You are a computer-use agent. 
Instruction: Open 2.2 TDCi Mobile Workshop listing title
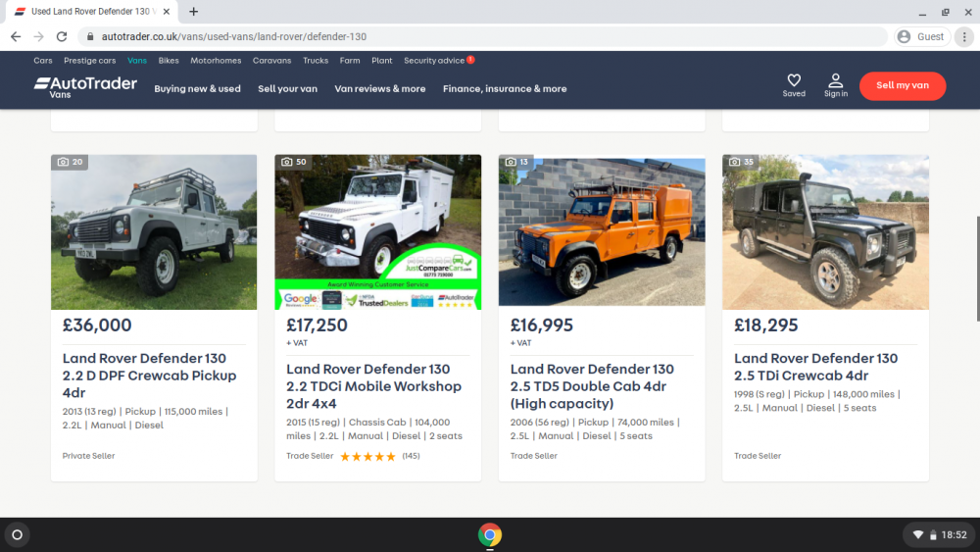click(x=373, y=385)
